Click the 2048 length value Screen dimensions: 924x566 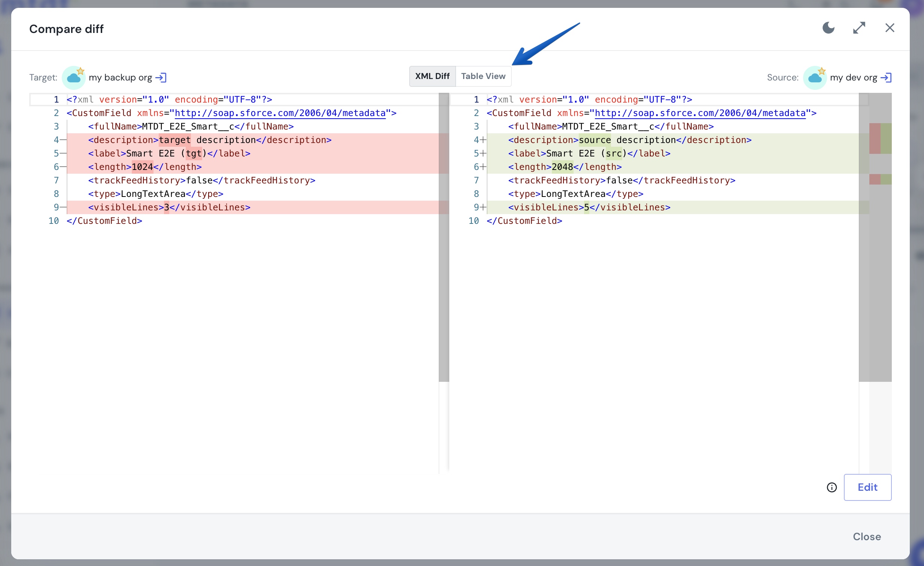[x=562, y=167]
